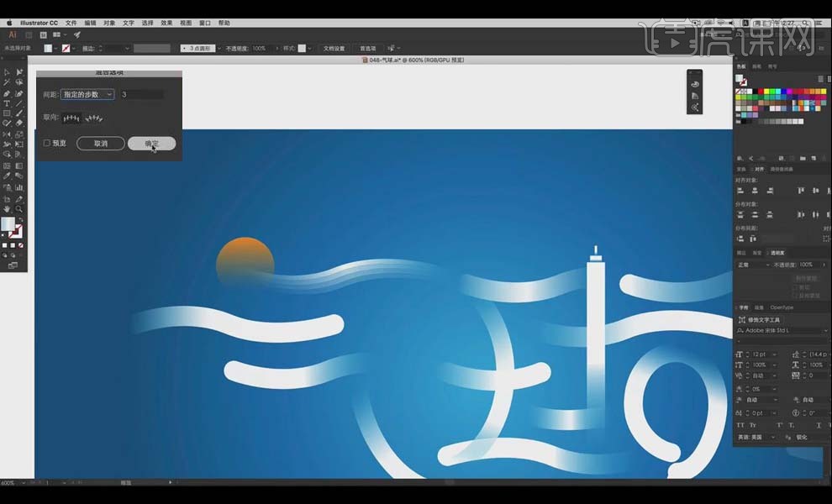Select the Line Segment tool

coord(19,103)
